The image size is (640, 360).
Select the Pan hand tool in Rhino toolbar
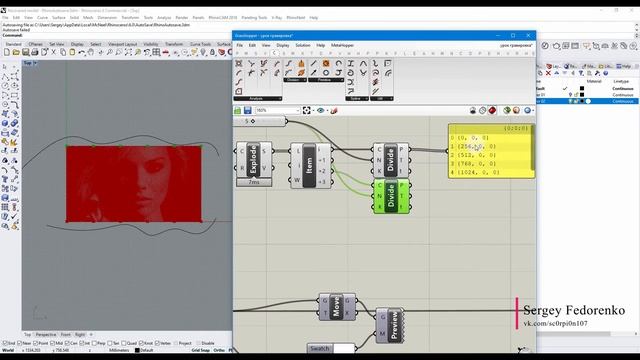pyautogui.click(x=91, y=52)
